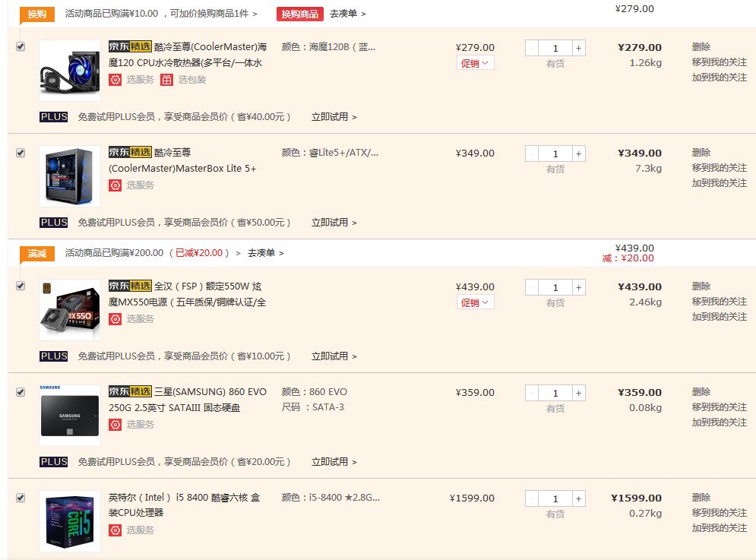This screenshot has width=756, height=560.
Task: Decrease quantity of the Intel i5 CPU
Action: click(532, 498)
